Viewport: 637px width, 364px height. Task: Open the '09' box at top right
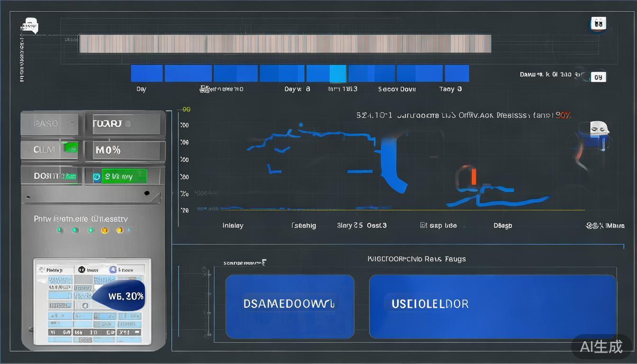[x=598, y=77]
